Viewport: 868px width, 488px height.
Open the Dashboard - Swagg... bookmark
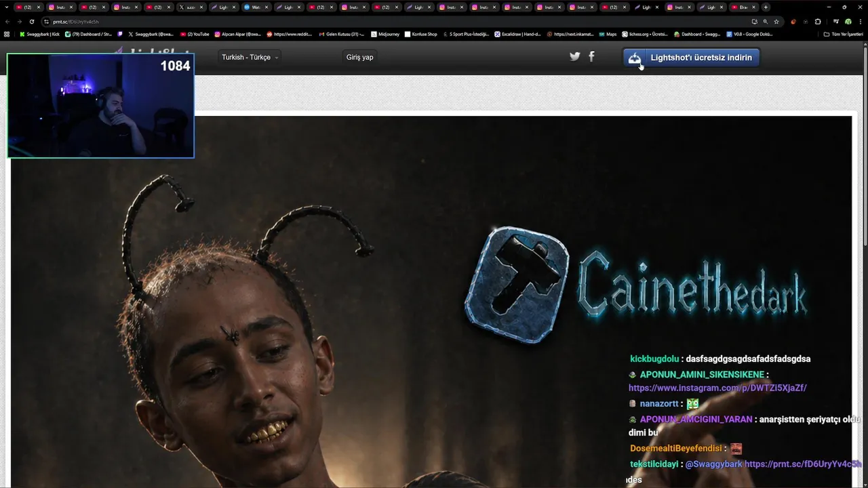pos(697,34)
